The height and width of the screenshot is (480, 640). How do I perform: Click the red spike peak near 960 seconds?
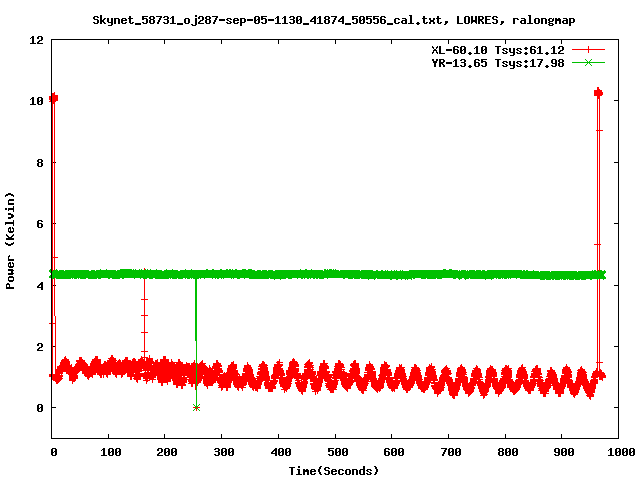click(x=598, y=93)
